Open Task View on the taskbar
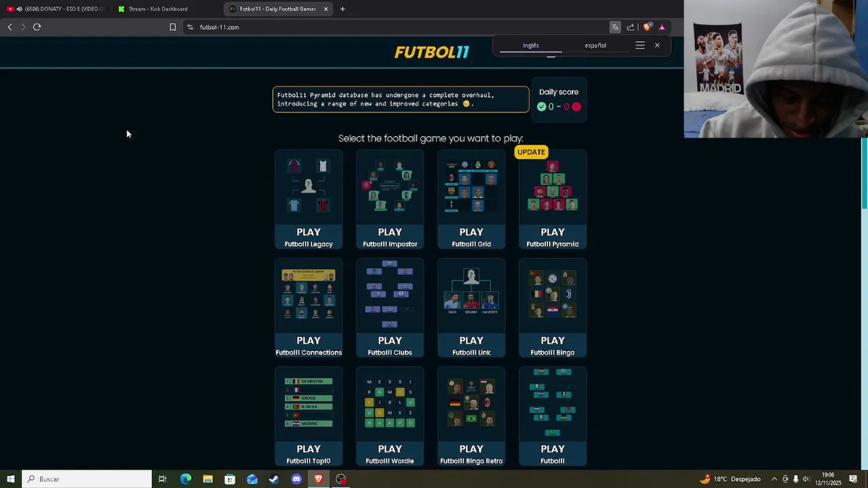Viewport: 868px width, 488px height. (163, 479)
